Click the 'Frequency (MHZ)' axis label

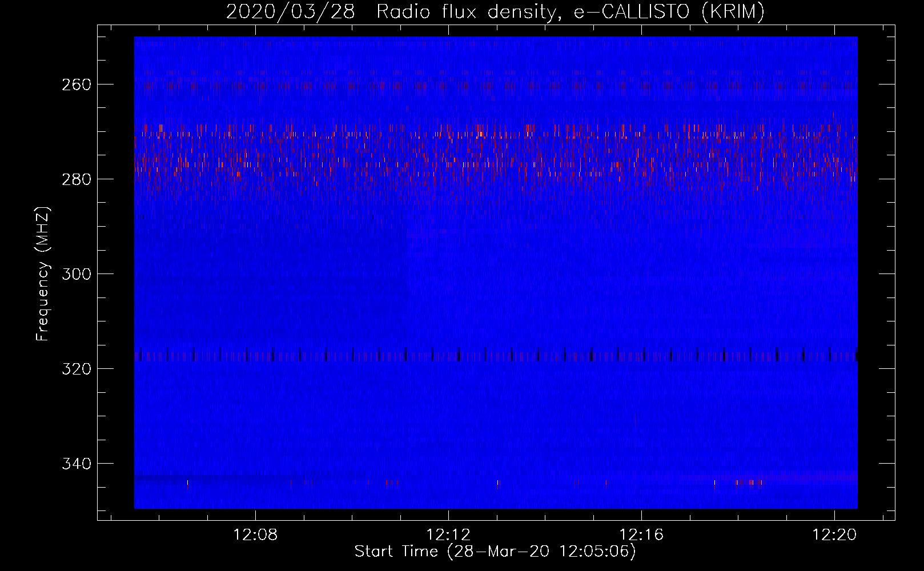[43, 274]
